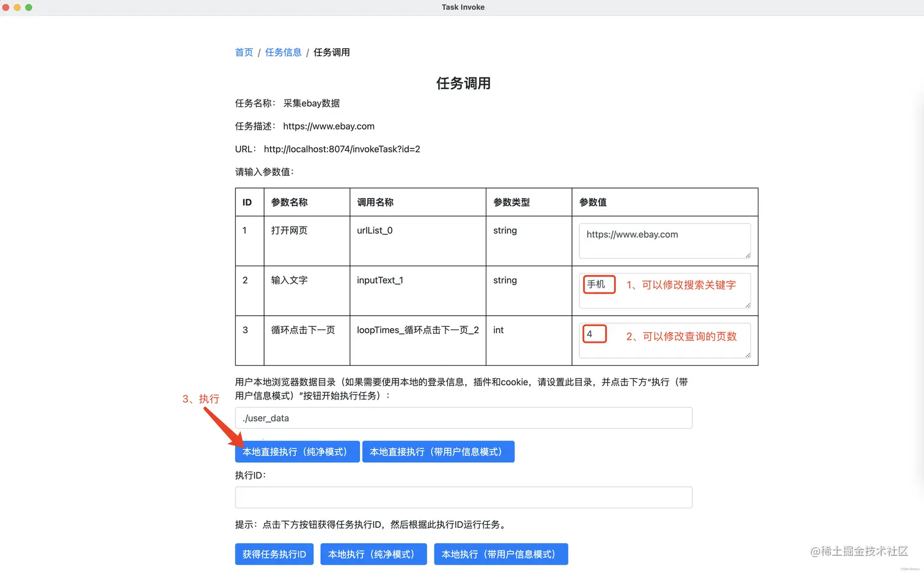The height and width of the screenshot is (573, 924).
Task: Click the green zoom button in title bar
Action: pos(28,7)
